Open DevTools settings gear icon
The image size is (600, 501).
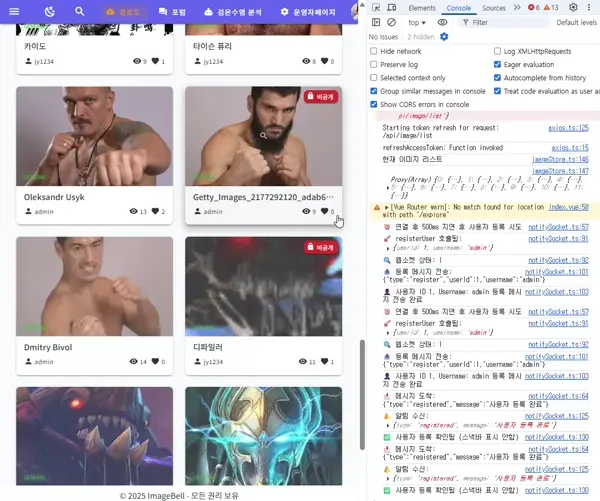point(574,7)
